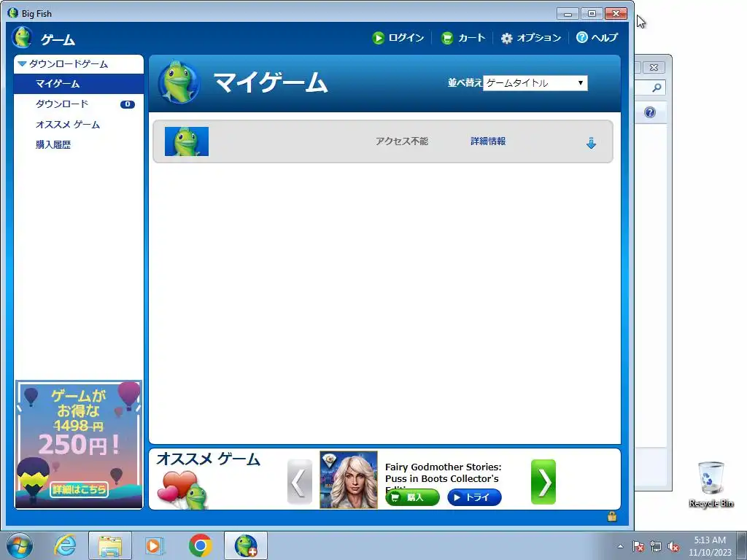
Task: Click Fairy Godmother Stories title text
Action: click(x=443, y=473)
